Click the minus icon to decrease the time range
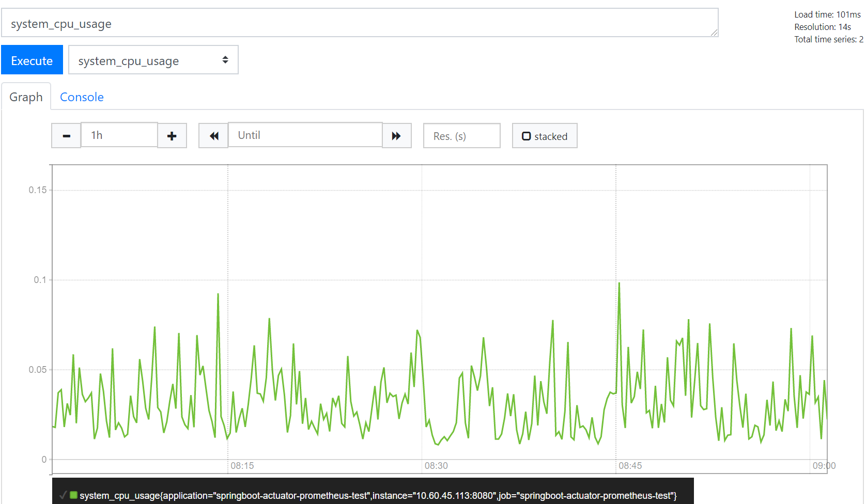The height and width of the screenshot is (504, 866). 66,136
